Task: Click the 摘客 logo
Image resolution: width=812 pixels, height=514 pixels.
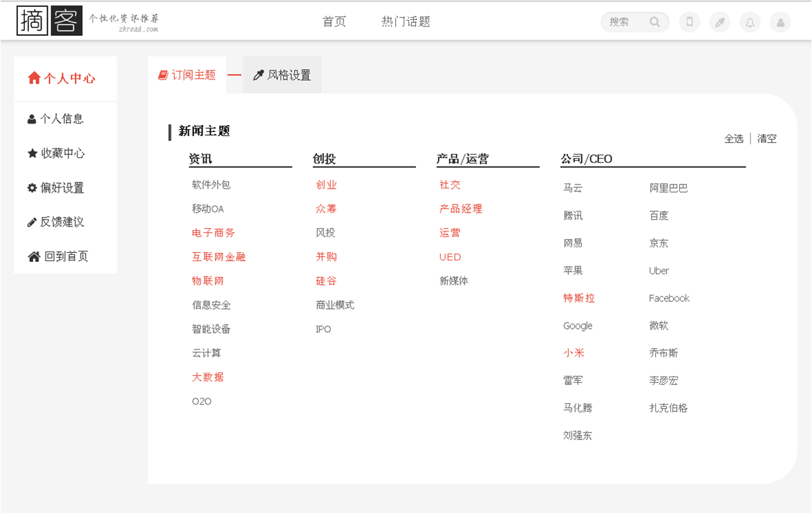Action: click(50, 21)
